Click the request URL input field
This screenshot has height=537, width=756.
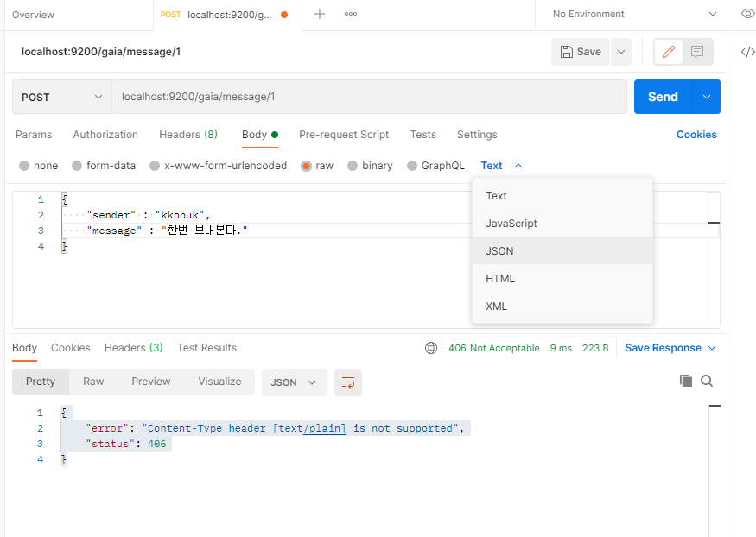(x=369, y=97)
